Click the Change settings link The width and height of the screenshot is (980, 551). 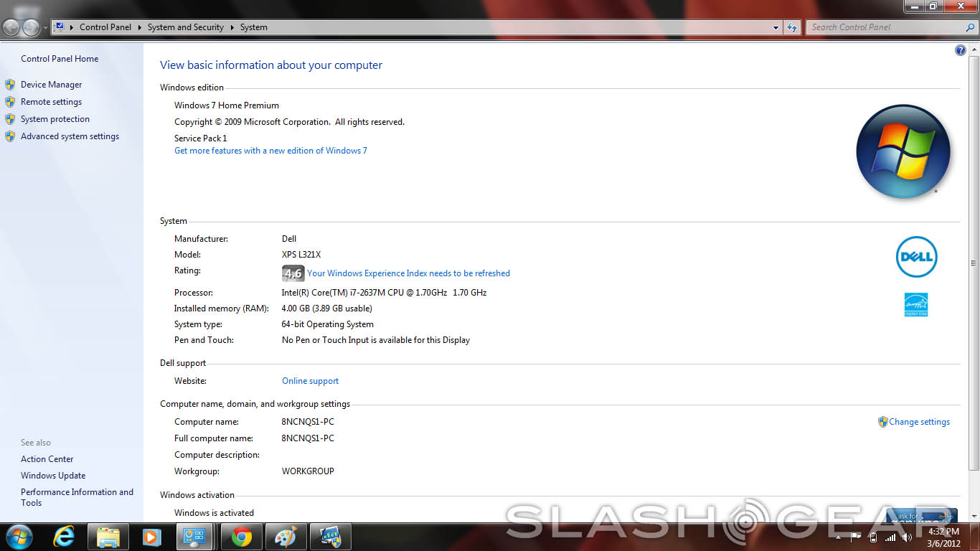pos(919,422)
